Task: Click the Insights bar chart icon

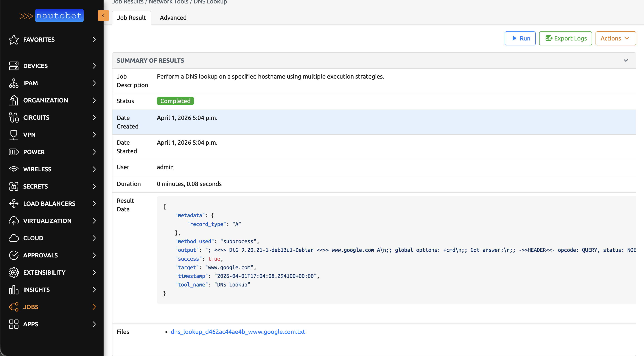Action: (14, 290)
